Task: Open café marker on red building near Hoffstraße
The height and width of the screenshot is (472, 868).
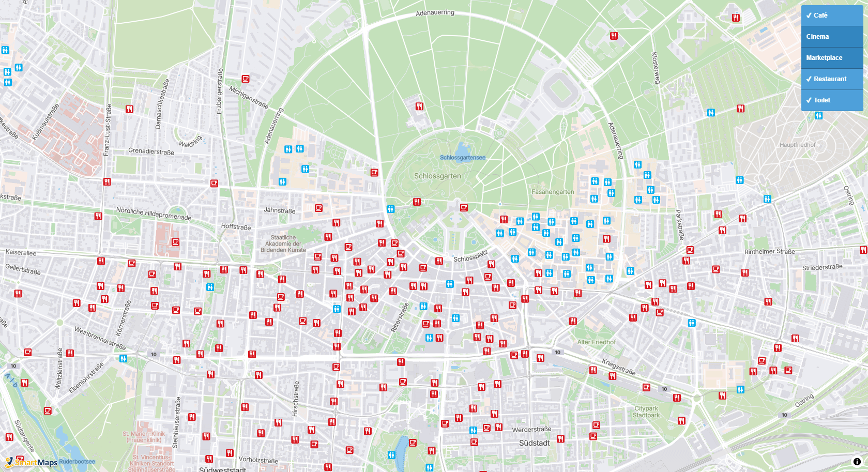Action: (175, 242)
